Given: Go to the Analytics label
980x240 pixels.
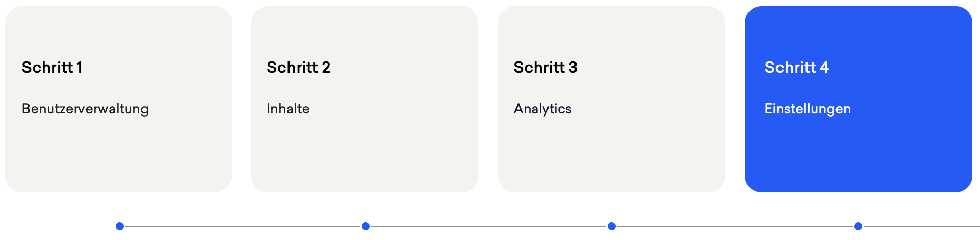Looking at the screenshot, I should [x=542, y=109].
